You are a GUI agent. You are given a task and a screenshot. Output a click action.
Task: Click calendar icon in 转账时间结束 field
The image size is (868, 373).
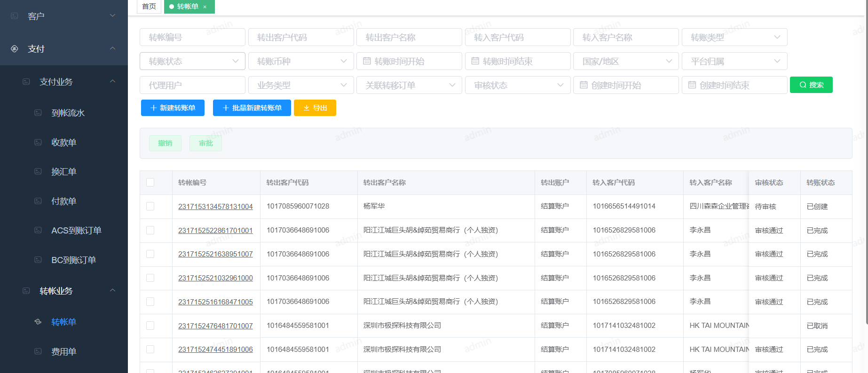coord(475,61)
